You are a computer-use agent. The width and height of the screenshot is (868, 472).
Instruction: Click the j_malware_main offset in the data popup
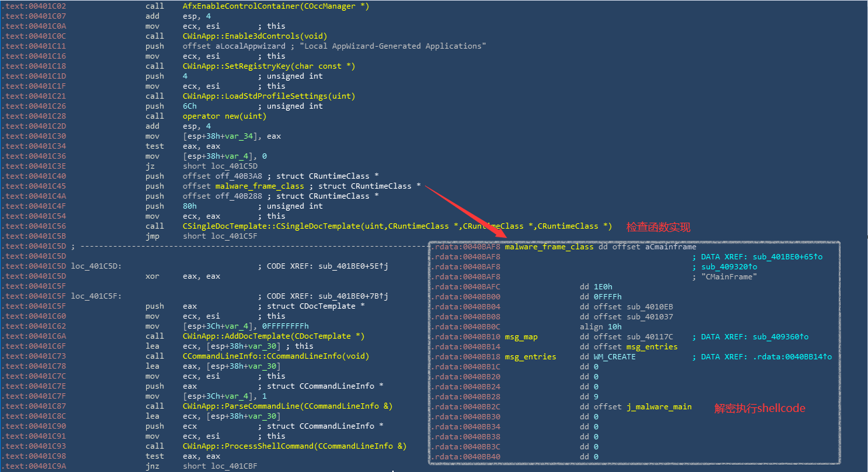pyautogui.click(x=659, y=407)
